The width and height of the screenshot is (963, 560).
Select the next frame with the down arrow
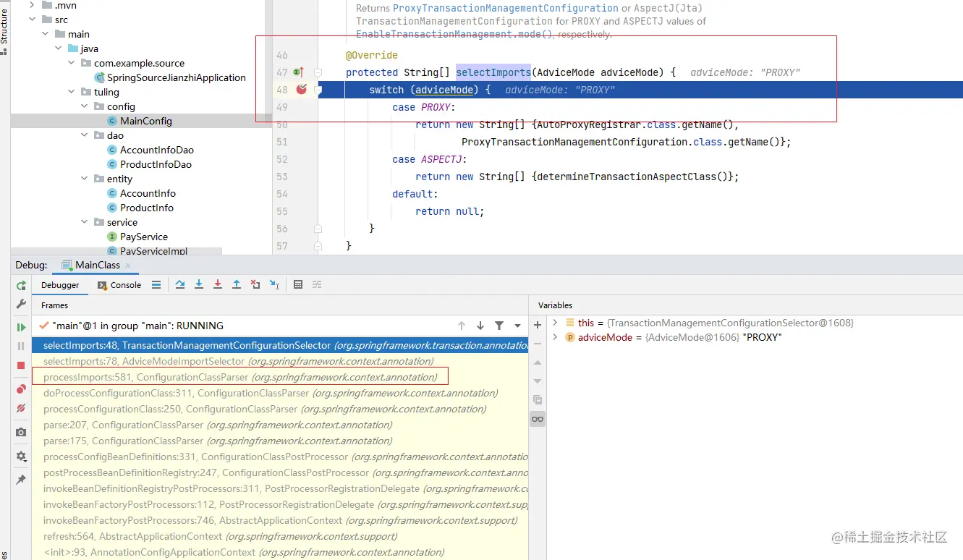click(480, 326)
